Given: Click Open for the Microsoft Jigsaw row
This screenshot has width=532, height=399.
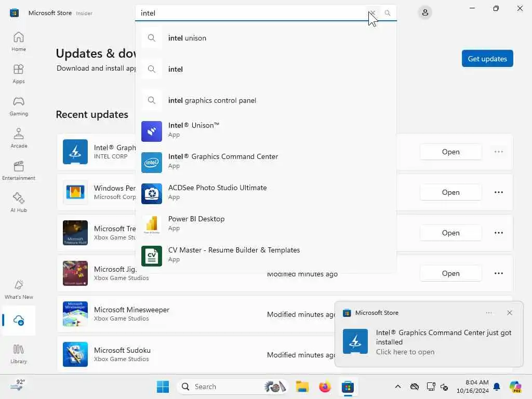Looking at the screenshot, I should (x=450, y=273).
